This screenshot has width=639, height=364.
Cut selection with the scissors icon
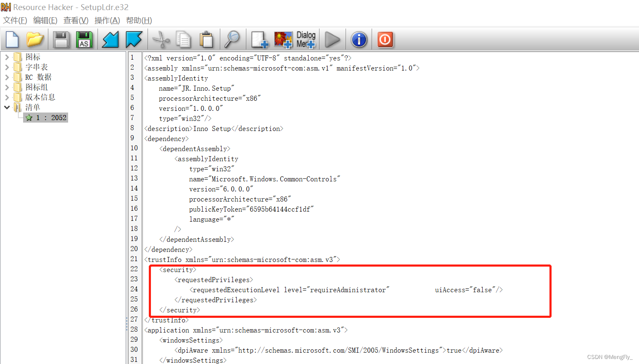pyautogui.click(x=161, y=39)
